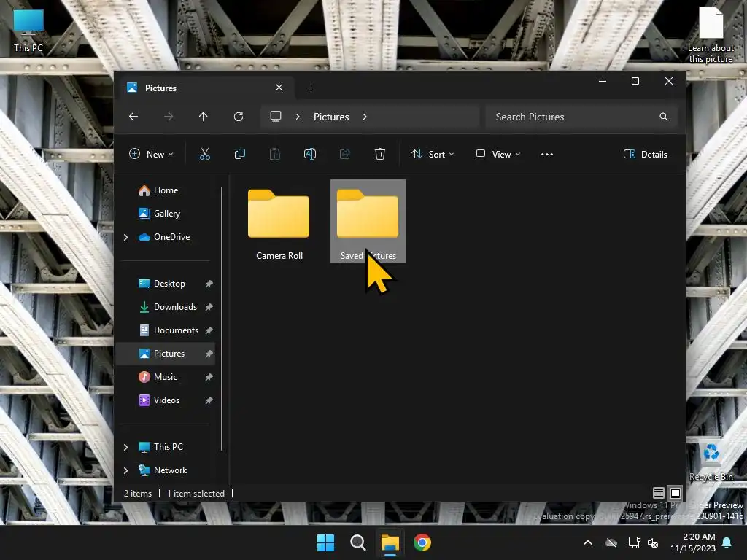Expand the Network tree node
This screenshot has width=747, height=560.
coord(125,470)
